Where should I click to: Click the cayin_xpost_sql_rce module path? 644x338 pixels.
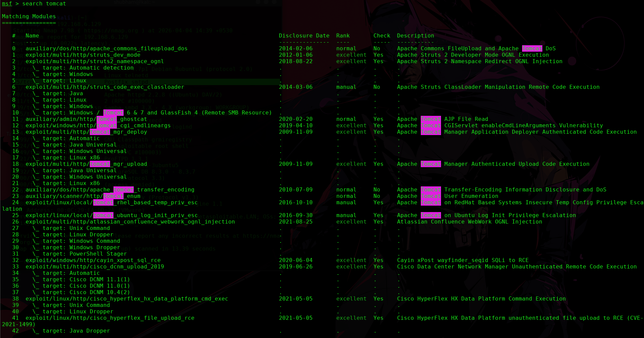click(93, 260)
